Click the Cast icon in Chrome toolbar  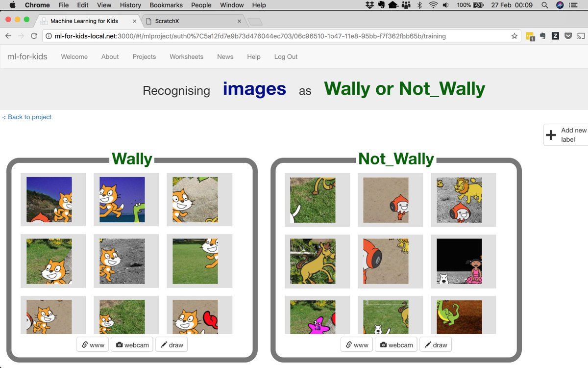(581, 36)
